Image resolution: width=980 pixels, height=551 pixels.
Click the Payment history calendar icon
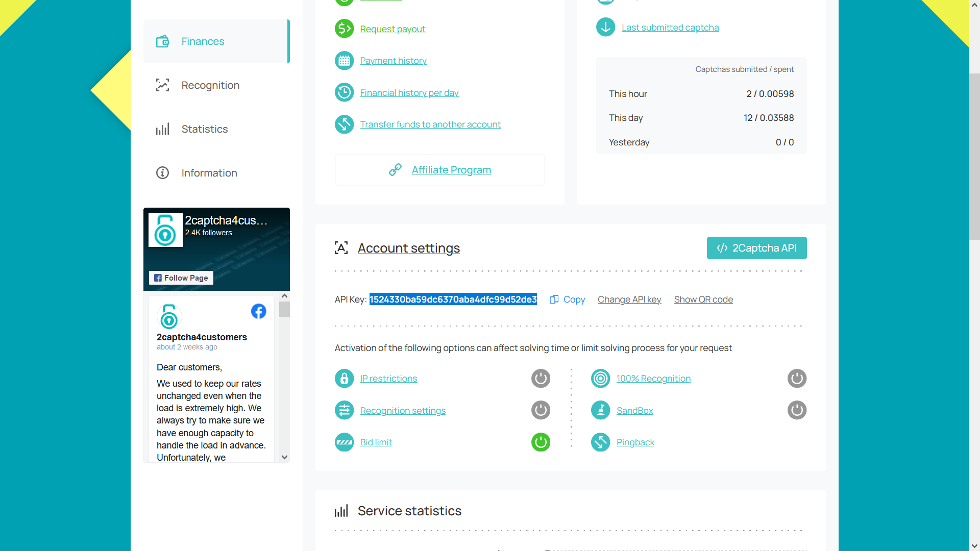pyautogui.click(x=345, y=60)
